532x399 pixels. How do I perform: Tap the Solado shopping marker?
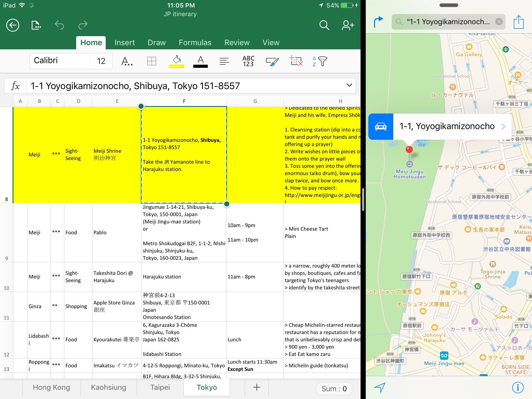(x=504, y=309)
